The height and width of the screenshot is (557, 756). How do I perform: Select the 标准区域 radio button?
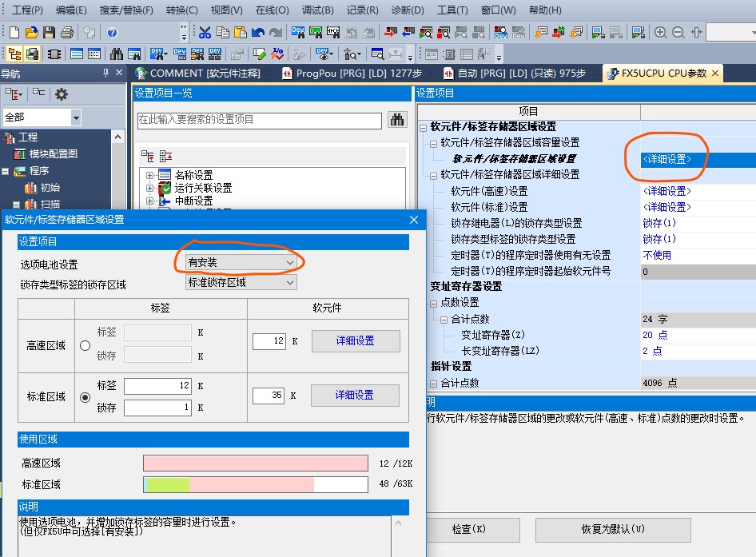point(85,396)
